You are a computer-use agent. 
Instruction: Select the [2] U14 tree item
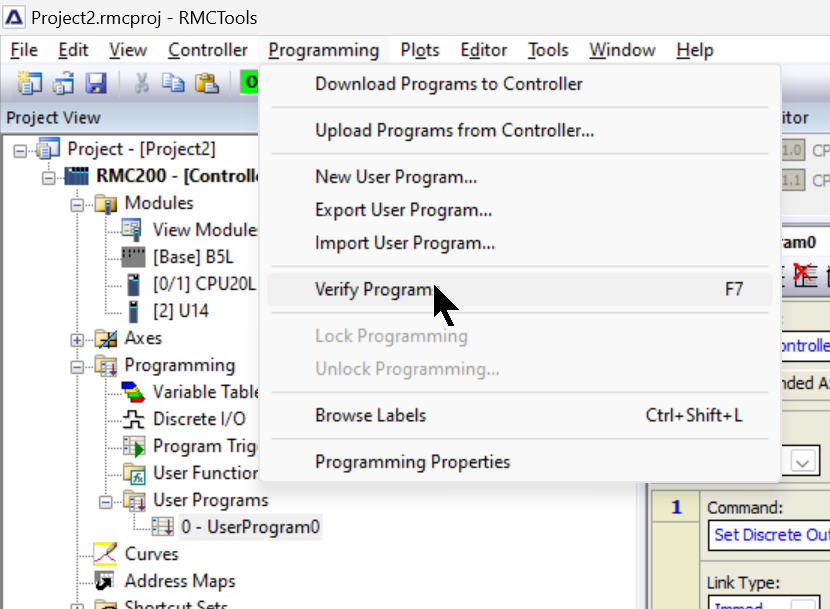[x=181, y=311]
